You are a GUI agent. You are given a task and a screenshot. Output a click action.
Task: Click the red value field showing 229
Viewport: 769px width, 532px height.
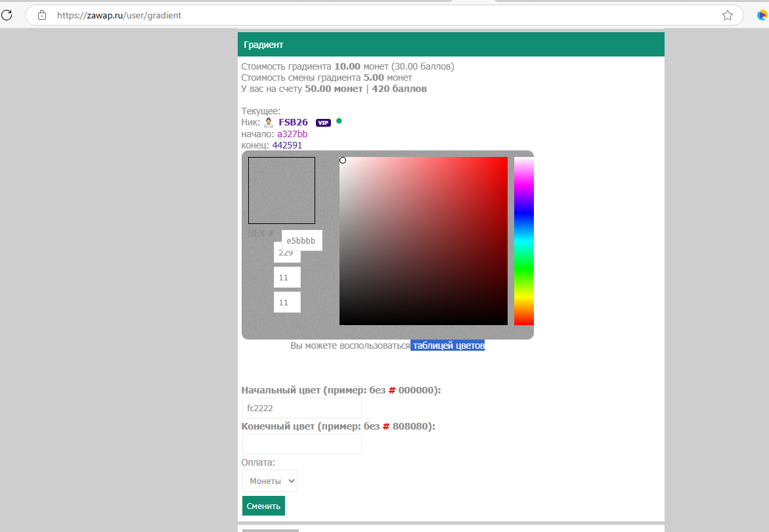(287, 254)
